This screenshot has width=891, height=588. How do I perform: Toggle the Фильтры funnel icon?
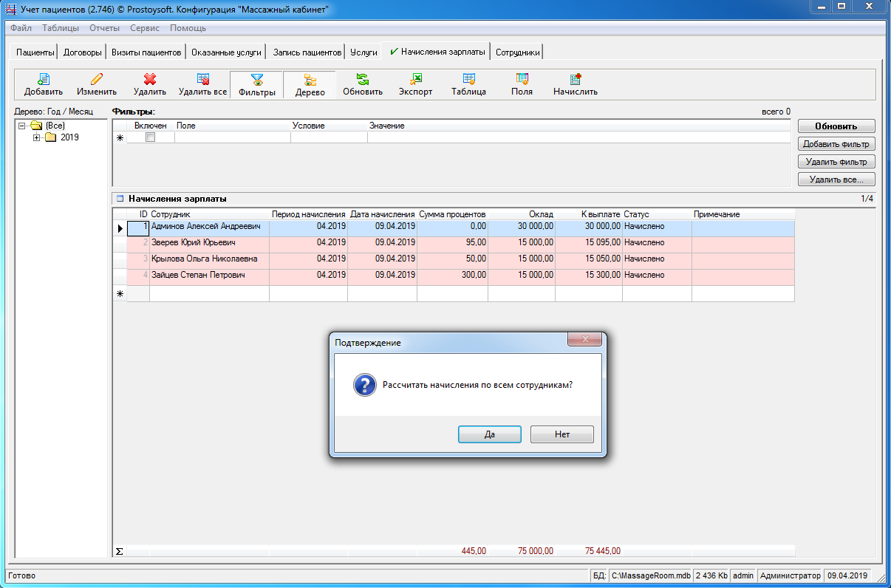[x=257, y=80]
